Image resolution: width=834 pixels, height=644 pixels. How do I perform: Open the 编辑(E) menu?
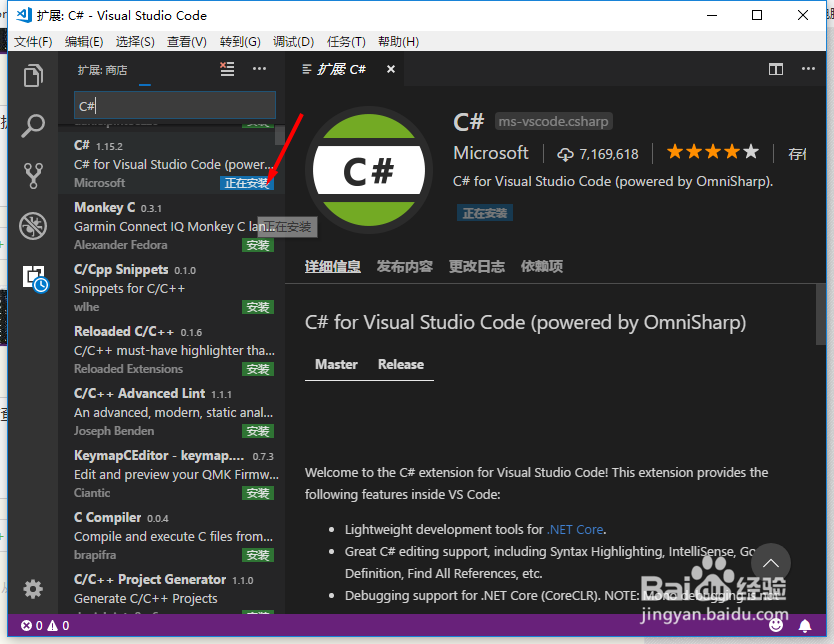click(x=84, y=41)
